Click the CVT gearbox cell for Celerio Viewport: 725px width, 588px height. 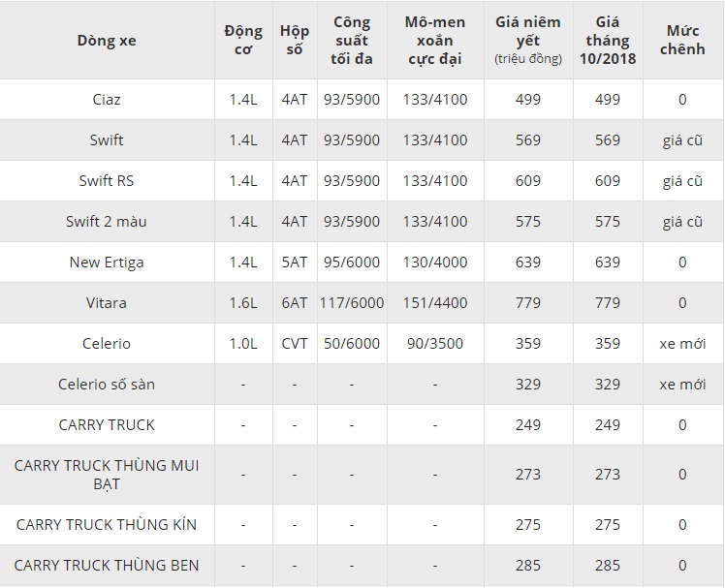295,344
